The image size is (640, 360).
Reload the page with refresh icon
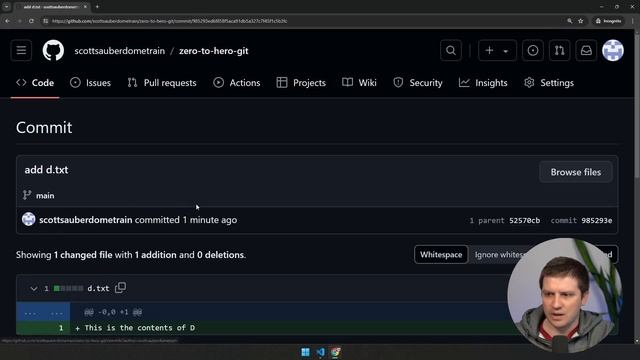coord(31,21)
